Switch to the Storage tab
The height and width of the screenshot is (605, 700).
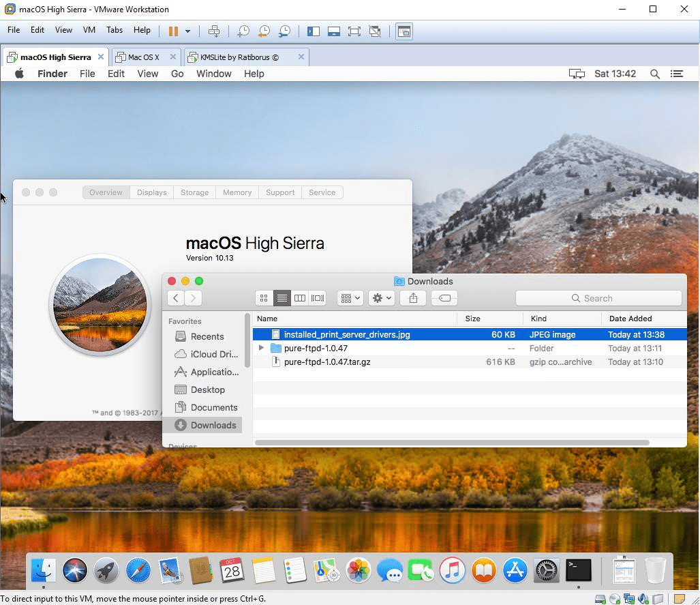(x=194, y=192)
